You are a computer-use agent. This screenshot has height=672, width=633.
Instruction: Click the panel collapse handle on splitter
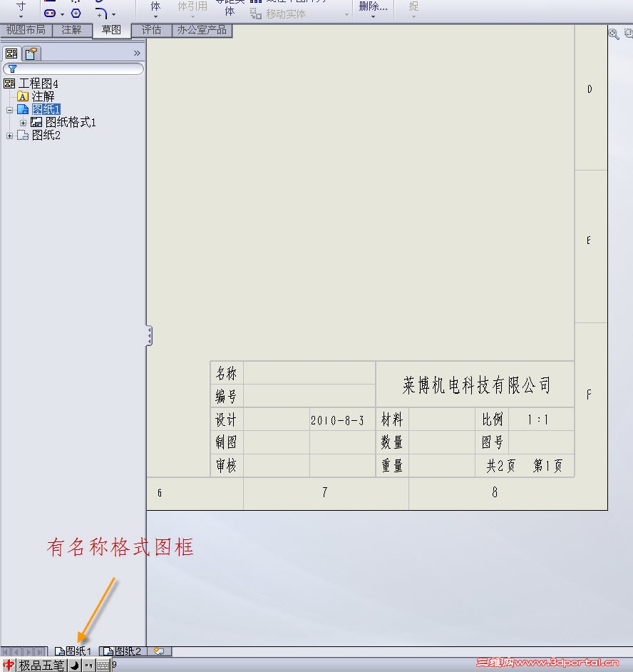tap(149, 335)
